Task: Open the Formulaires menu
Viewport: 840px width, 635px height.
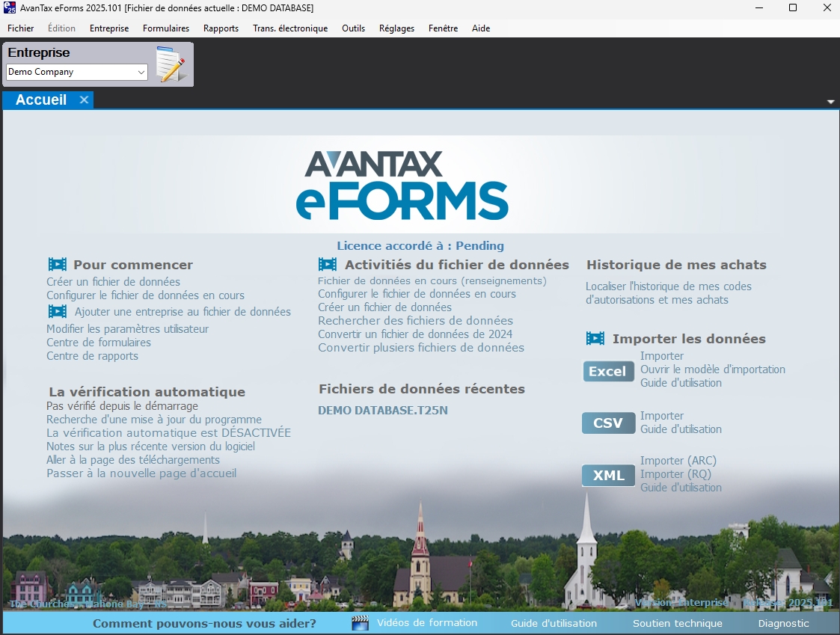Action: coord(166,28)
